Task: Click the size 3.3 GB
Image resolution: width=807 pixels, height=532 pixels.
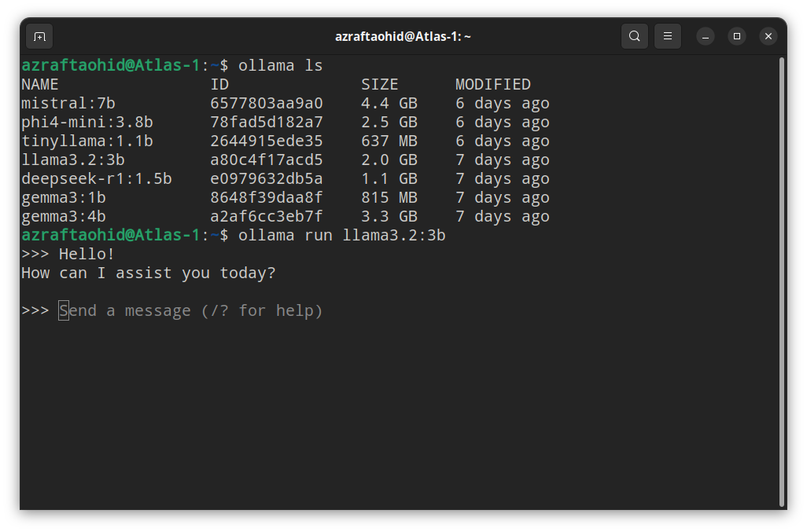Action: pos(389,216)
